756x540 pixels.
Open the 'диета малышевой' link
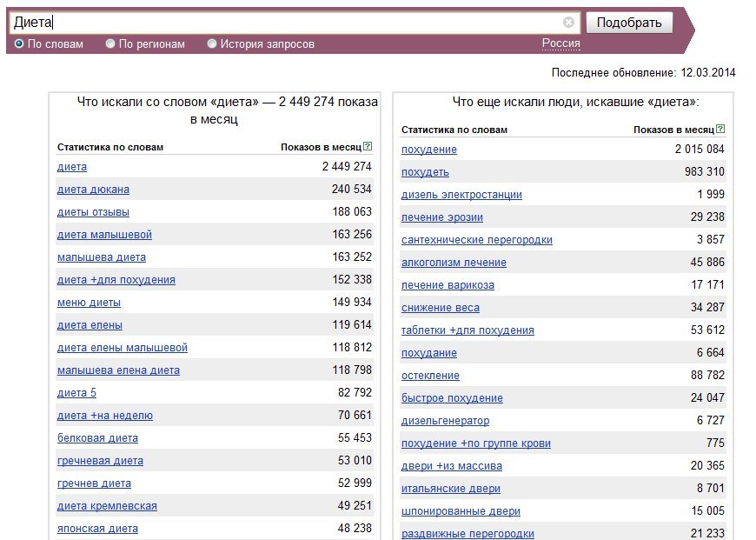coord(104,235)
